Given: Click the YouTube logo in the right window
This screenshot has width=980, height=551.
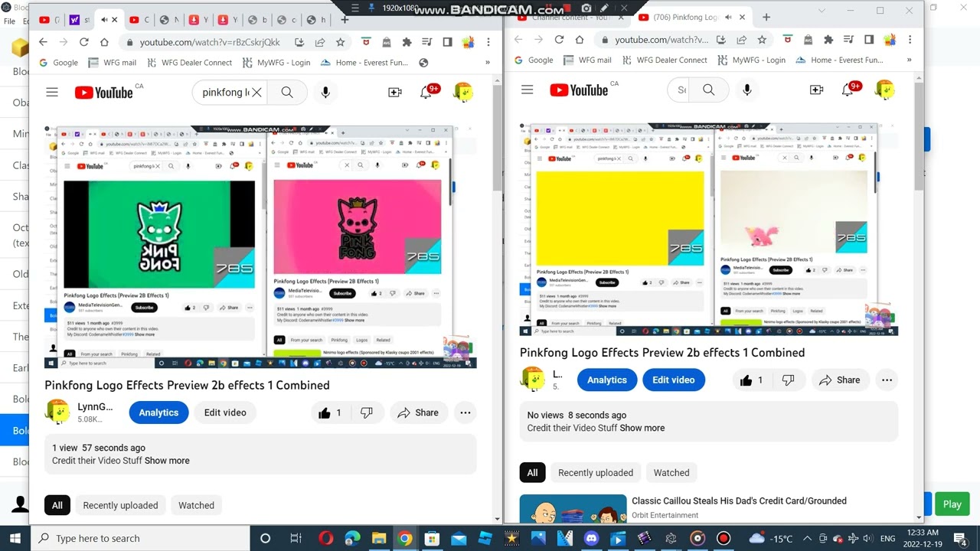Looking at the screenshot, I should (x=579, y=90).
